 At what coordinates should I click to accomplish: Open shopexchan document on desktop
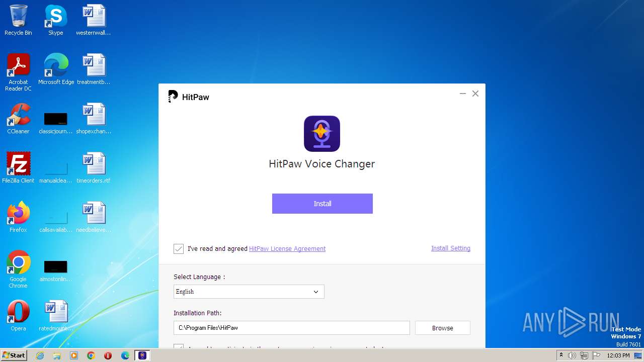(94, 119)
